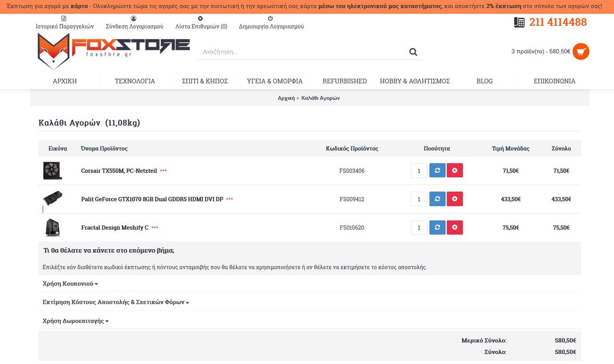Click the Δημιουργία Λογαριασμού power icon
The image size is (614, 364).
click(271, 19)
